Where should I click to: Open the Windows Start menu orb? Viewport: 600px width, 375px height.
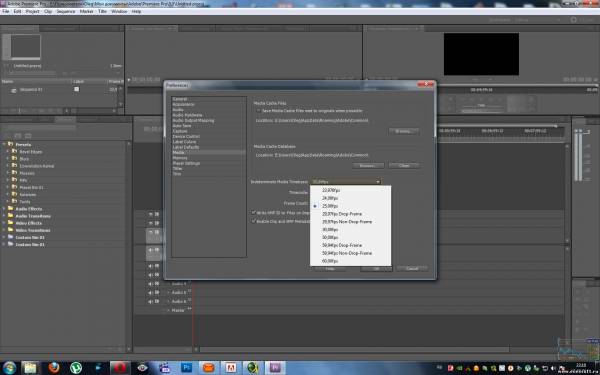(8, 368)
